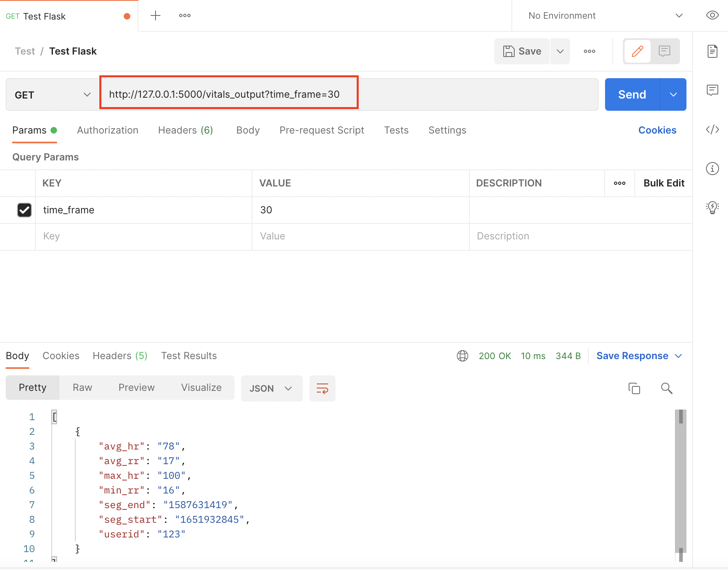
Task: Toggle line wrap in response body
Action: tap(322, 388)
